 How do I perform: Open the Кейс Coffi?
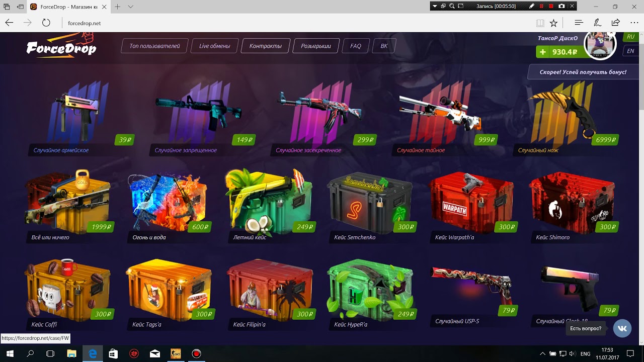click(69, 294)
